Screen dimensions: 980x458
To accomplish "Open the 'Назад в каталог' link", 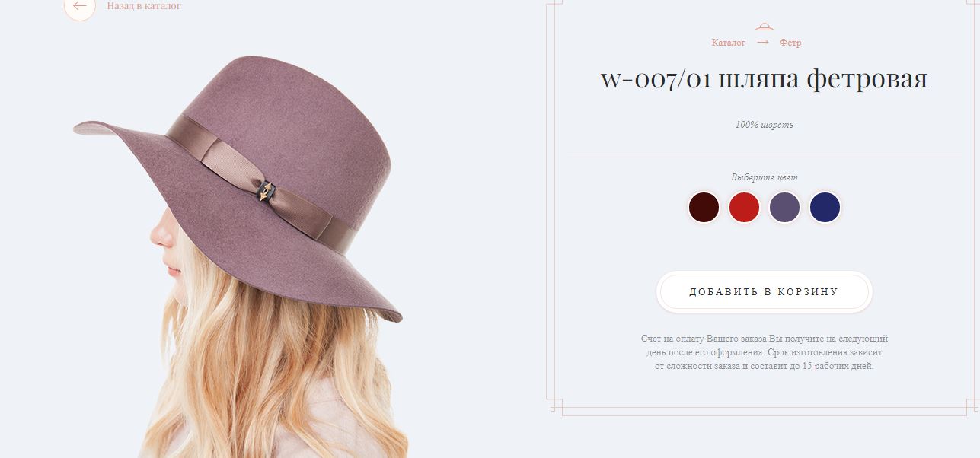I will [144, 6].
